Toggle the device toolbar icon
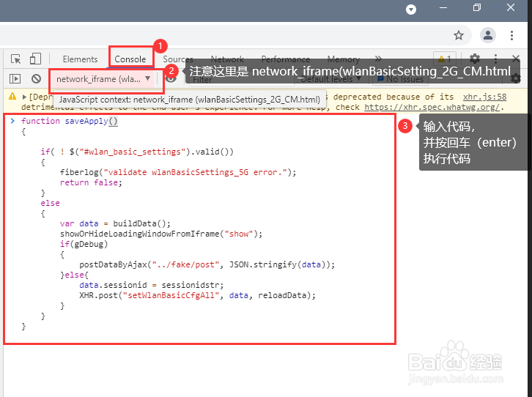532x397 pixels. click(35, 59)
